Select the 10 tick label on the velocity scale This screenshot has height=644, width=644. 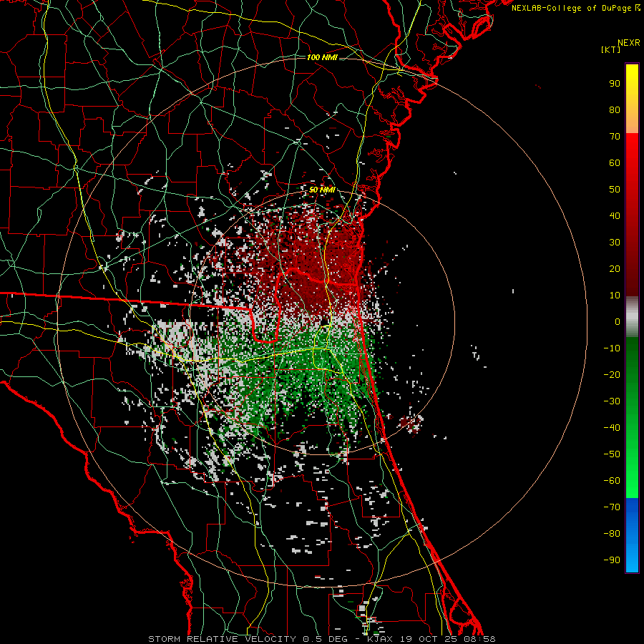(615, 296)
